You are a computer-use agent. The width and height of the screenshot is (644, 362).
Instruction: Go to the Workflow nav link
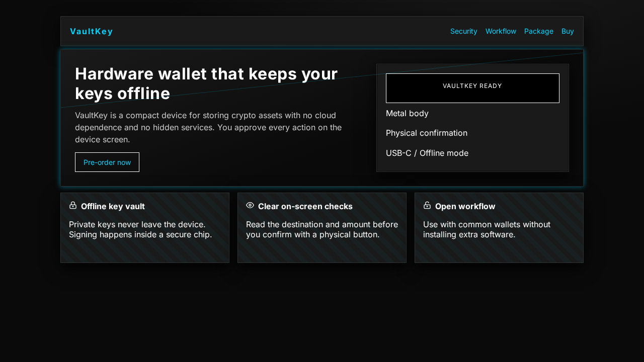click(501, 31)
